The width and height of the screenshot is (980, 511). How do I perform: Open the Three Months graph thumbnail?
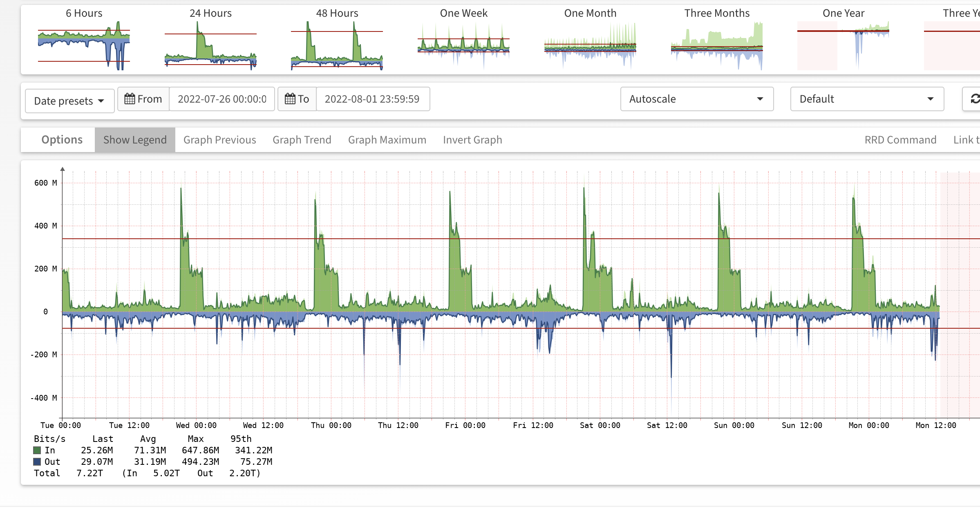click(x=717, y=45)
